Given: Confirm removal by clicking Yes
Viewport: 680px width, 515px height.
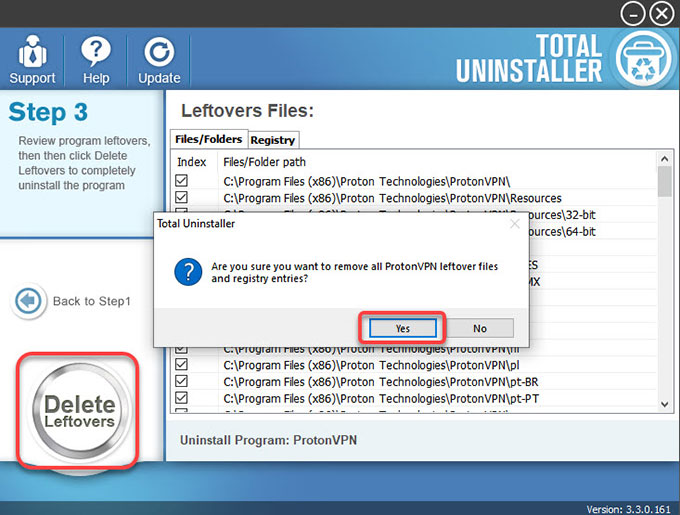Looking at the screenshot, I should pyautogui.click(x=402, y=328).
